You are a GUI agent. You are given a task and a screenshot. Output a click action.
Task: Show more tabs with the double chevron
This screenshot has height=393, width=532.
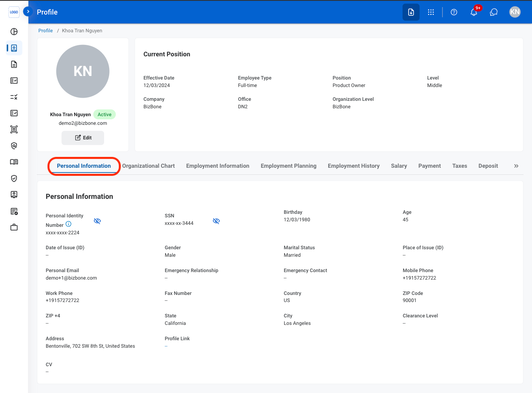click(516, 166)
